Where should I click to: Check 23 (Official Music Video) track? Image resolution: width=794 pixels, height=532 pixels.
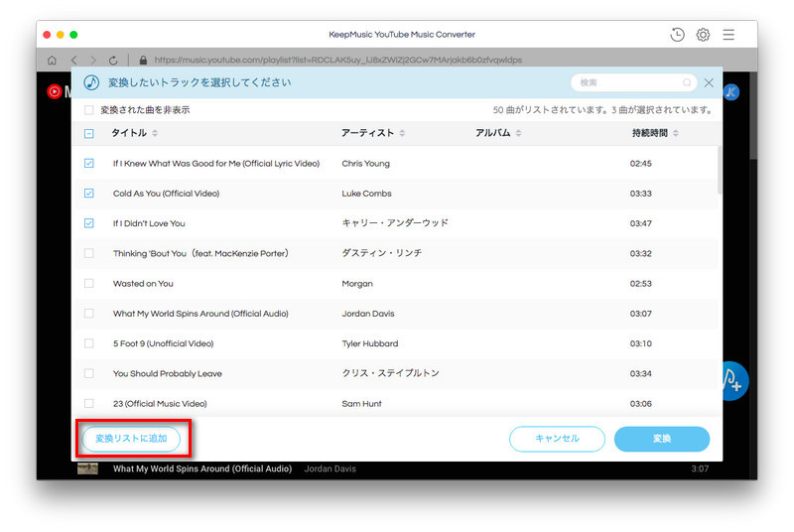pyautogui.click(x=89, y=403)
